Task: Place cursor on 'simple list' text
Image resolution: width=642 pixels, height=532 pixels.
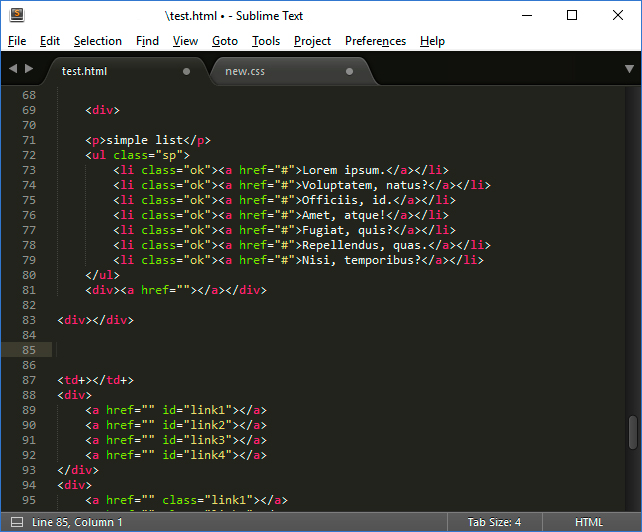Action: 145,140
